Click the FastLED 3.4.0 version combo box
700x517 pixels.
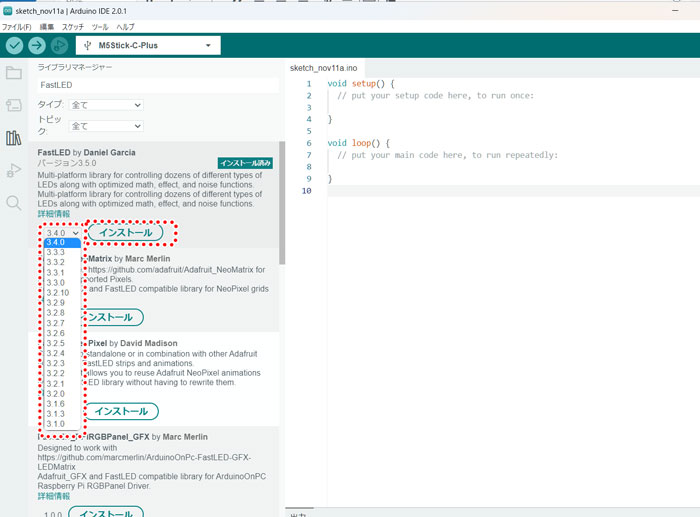62,233
